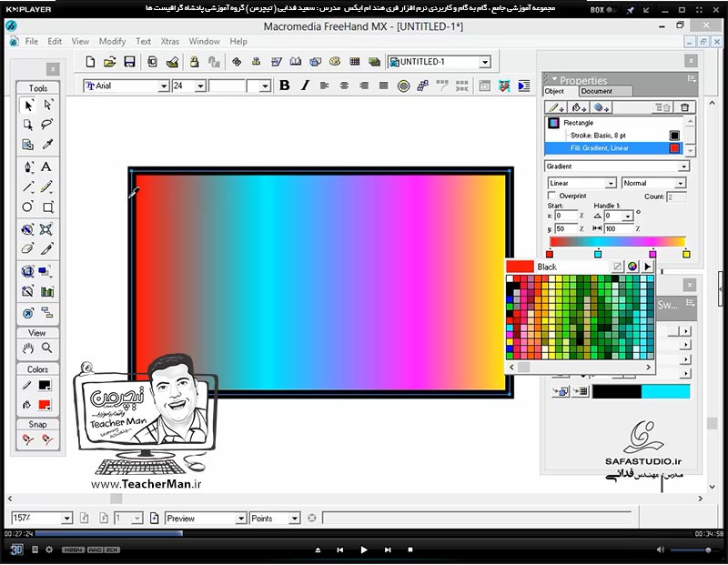Select the Hand tool
The image size is (728, 565).
tap(28, 348)
